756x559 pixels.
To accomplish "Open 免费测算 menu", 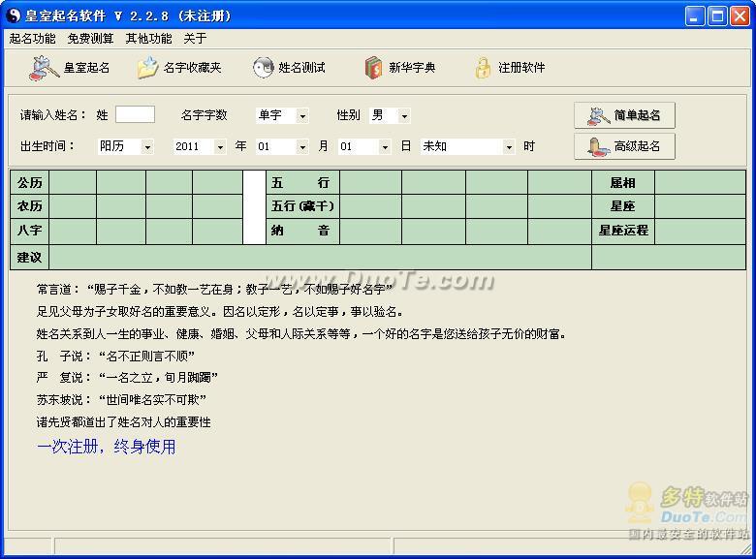I will tap(91, 39).
